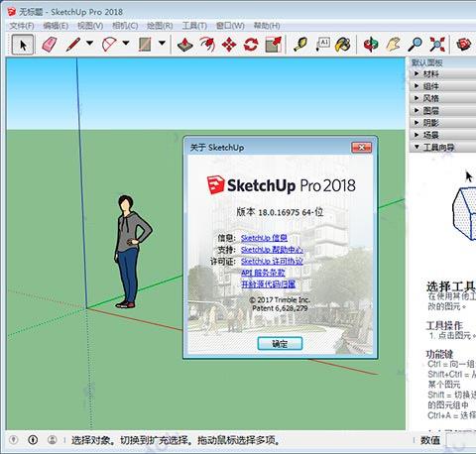Open the line tool dropdown arrow
The image size is (476, 454).
89,43
